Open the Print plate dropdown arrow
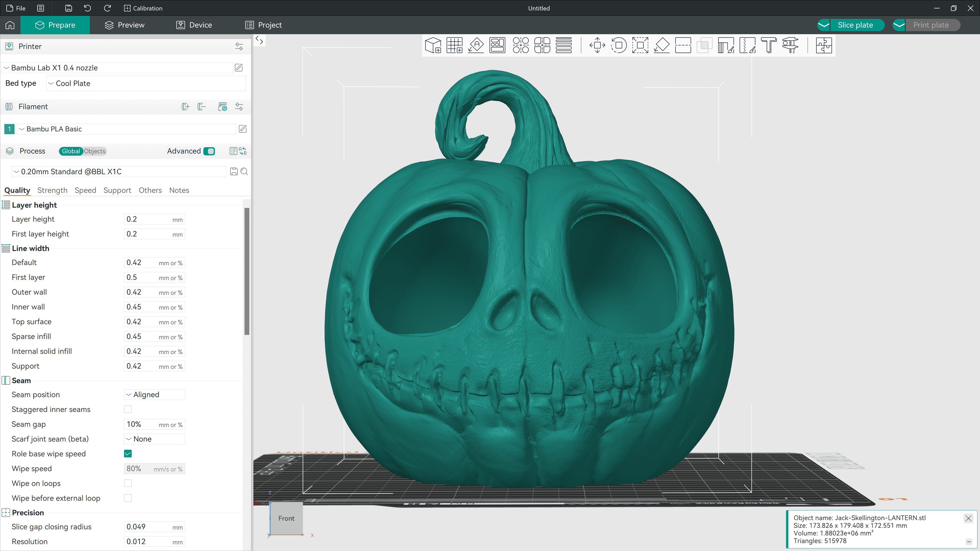 [899, 25]
